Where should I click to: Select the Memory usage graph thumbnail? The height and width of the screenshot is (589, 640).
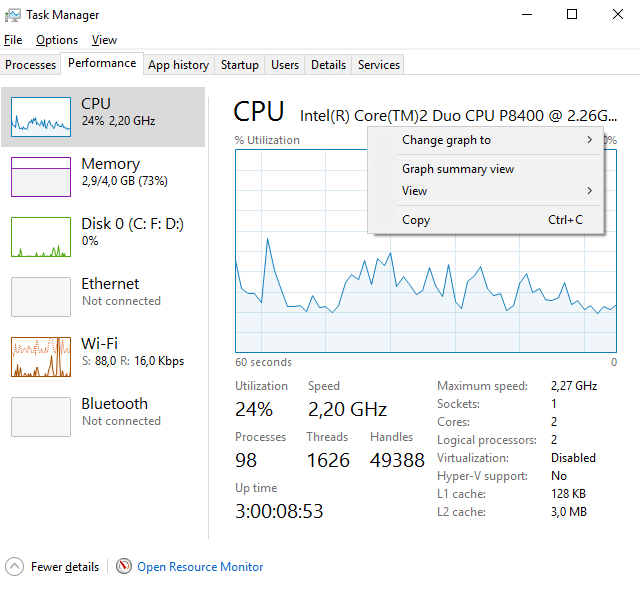[x=41, y=177]
